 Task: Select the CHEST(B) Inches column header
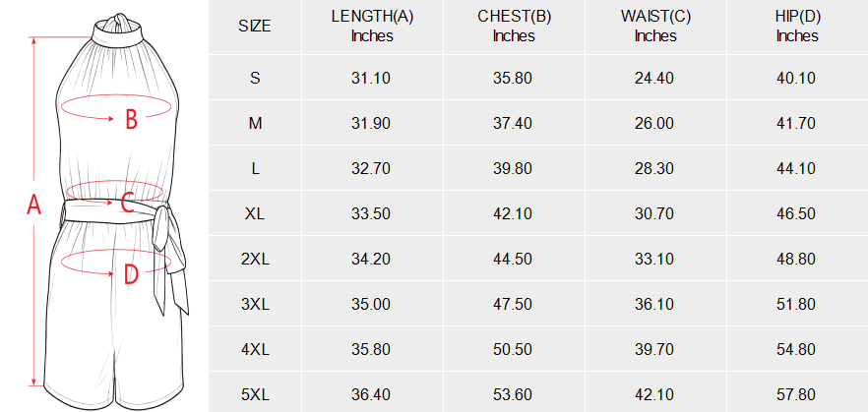pos(513,27)
